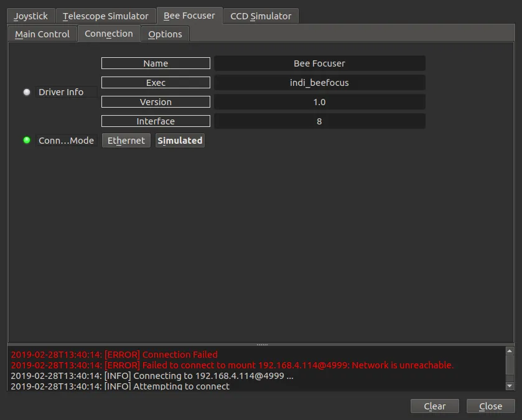Click the Interface property label

click(156, 121)
